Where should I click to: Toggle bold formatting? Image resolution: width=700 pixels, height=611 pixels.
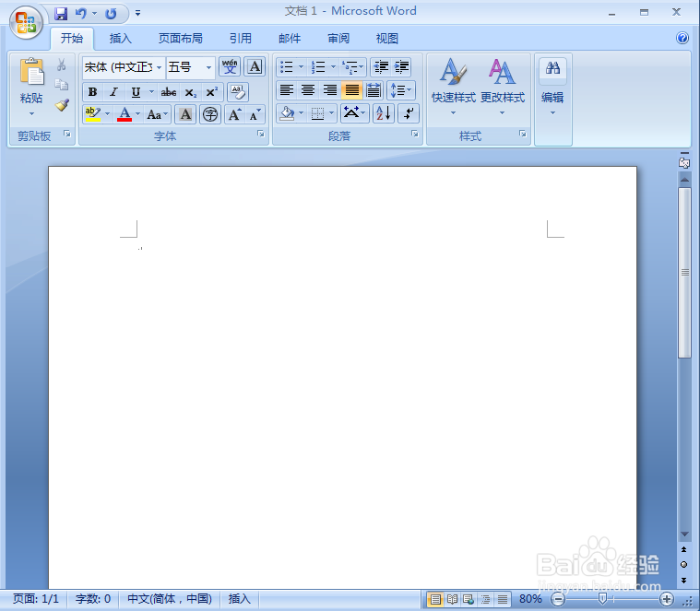click(92, 92)
